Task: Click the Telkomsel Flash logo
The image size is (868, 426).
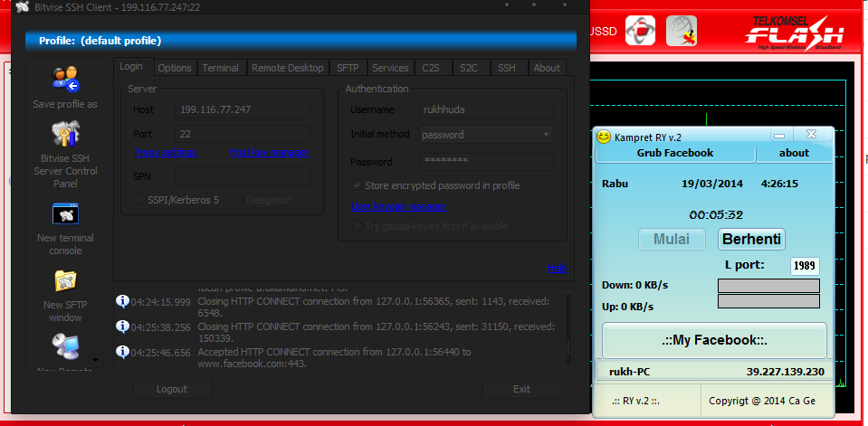Action: 793,33
